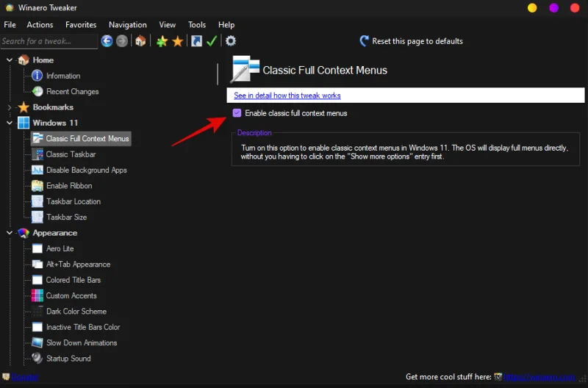
Task: Click the Slow Down Animations icon
Action: pyautogui.click(x=37, y=343)
